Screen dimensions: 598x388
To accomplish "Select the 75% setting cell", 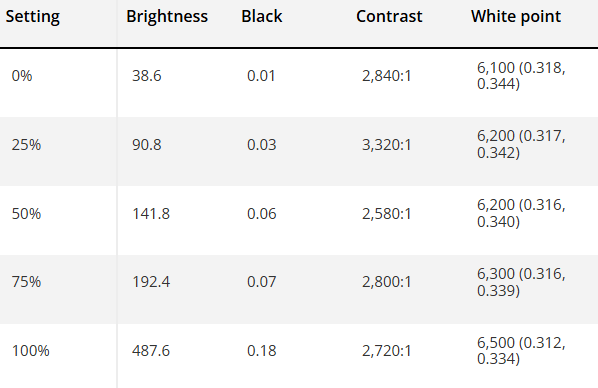I will [x=26, y=282].
